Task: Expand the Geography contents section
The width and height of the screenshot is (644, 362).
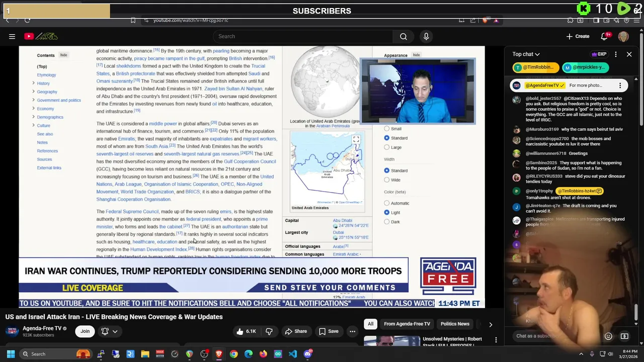Action: 33,92
